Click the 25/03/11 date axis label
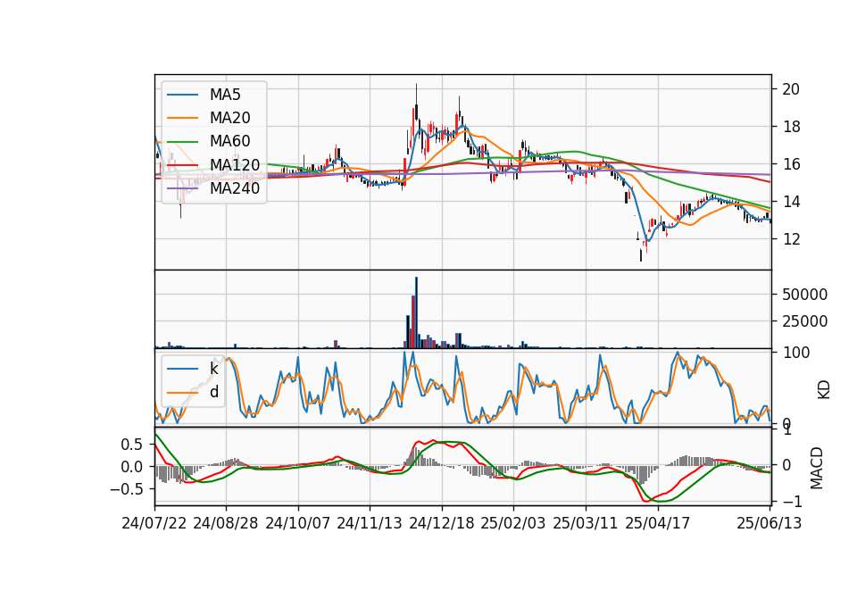The height and width of the screenshot is (616, 857). pos(586,523)
